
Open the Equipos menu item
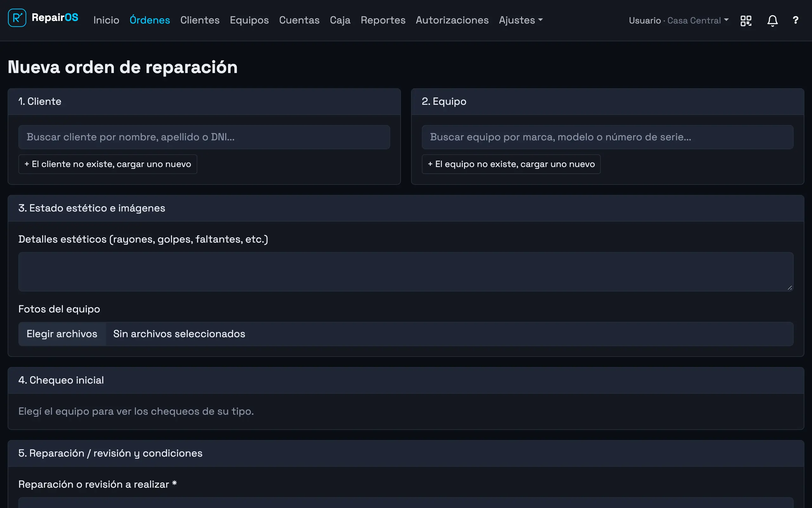pos(249,20)
